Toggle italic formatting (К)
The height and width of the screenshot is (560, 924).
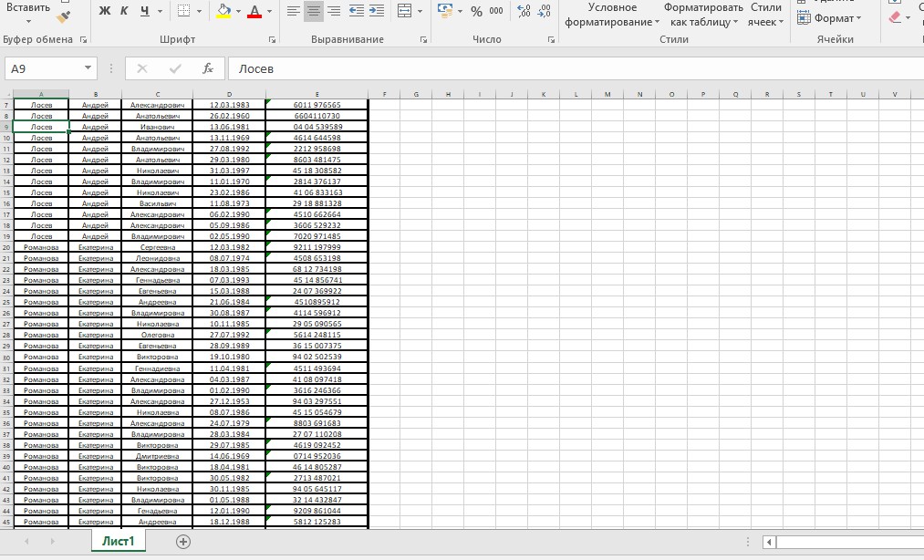click(124, 11)
